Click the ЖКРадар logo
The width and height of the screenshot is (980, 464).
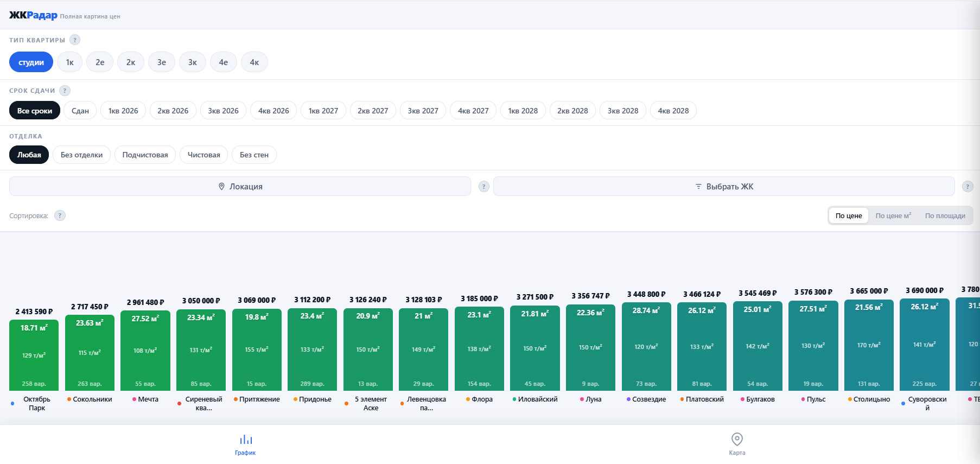click(x=33, y=15)
